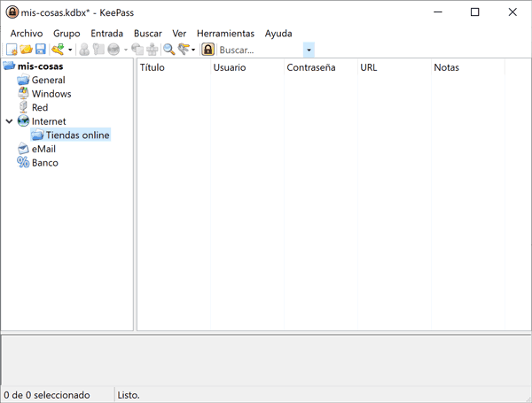This screenshot has height=403, width=532.
Task: Sort by the Título column header
Action: point(174,67)
